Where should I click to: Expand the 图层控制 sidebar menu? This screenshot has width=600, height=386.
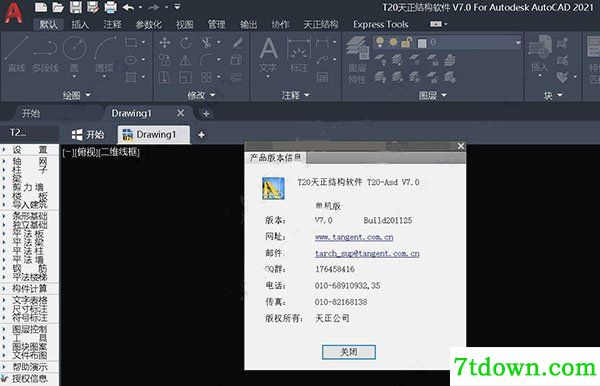point(29,329)
